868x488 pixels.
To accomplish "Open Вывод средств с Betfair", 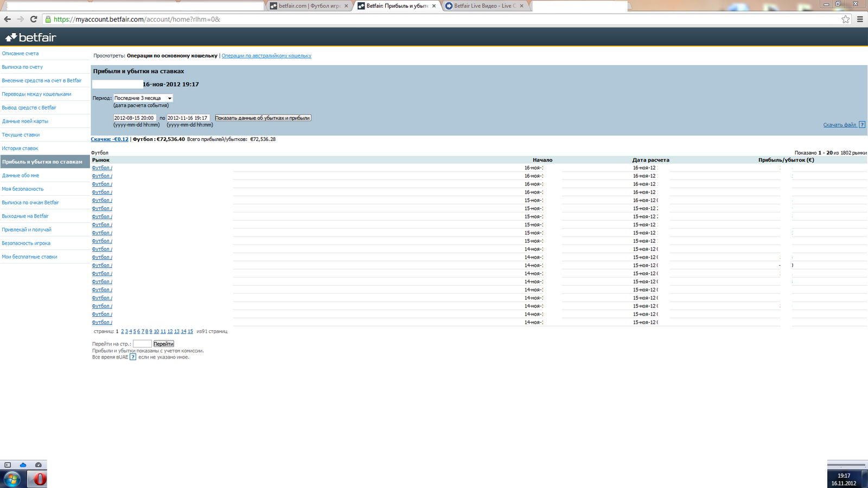I will point(29,108).
